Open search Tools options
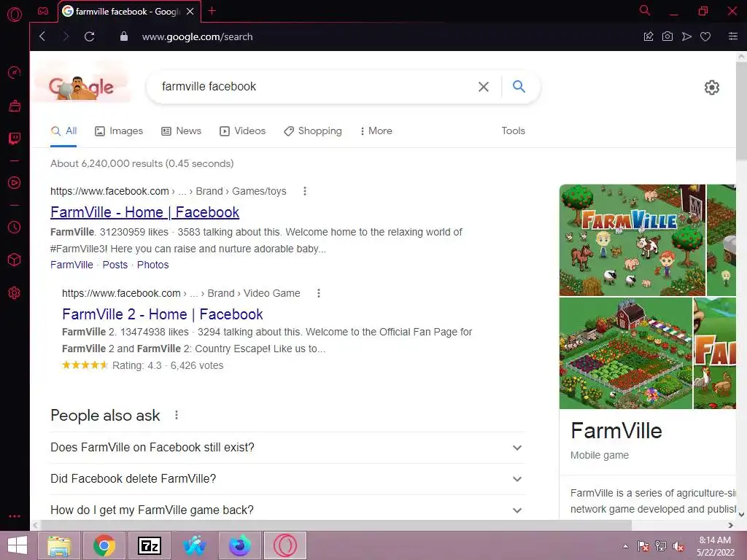 (513, 131)
